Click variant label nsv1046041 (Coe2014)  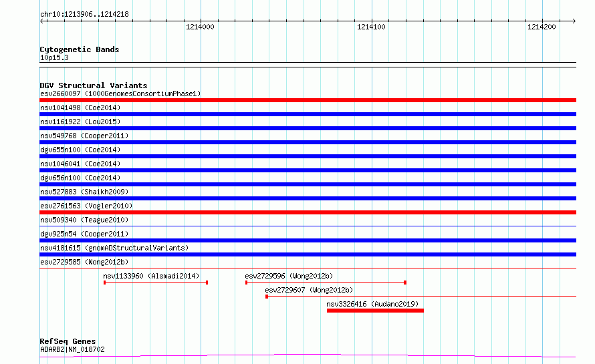point(80,164)
